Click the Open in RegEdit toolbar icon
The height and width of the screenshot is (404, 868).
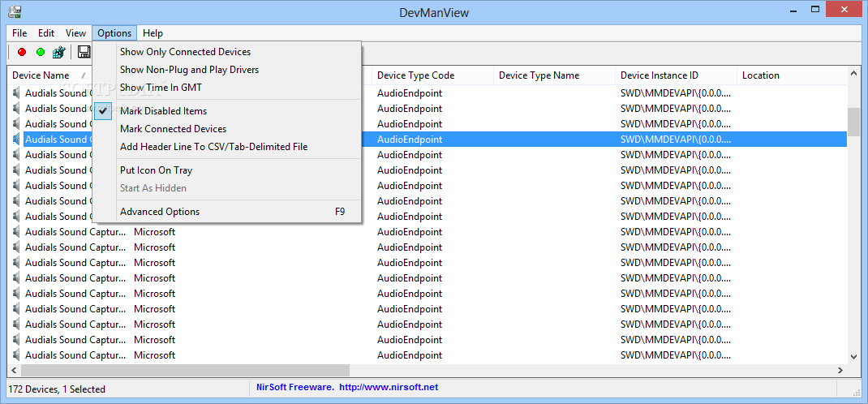coord(59,52)
